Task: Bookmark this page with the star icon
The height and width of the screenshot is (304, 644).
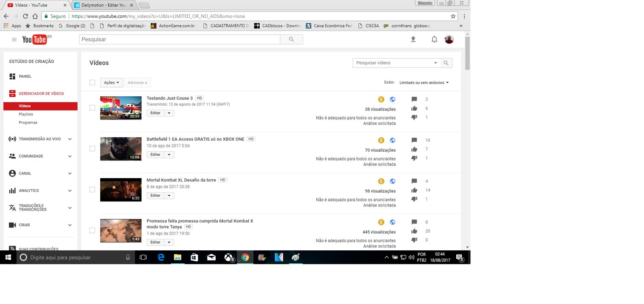Action: 453,16
